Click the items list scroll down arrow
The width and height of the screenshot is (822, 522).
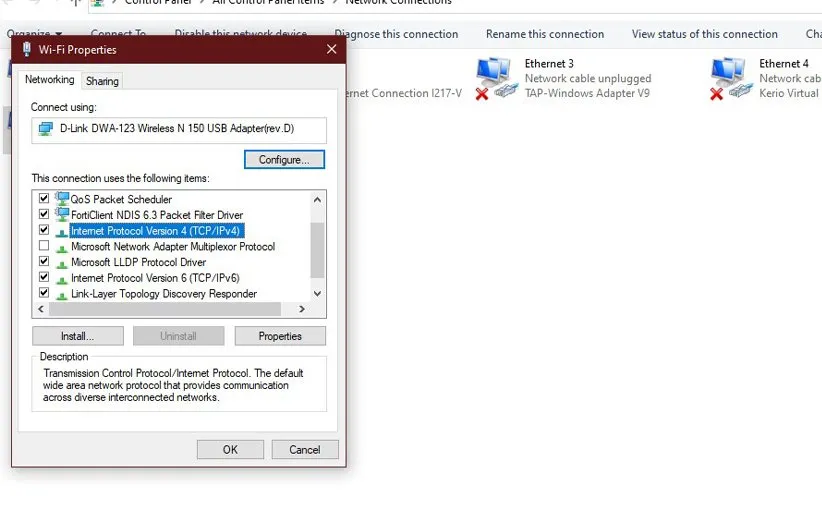(317, 293)
